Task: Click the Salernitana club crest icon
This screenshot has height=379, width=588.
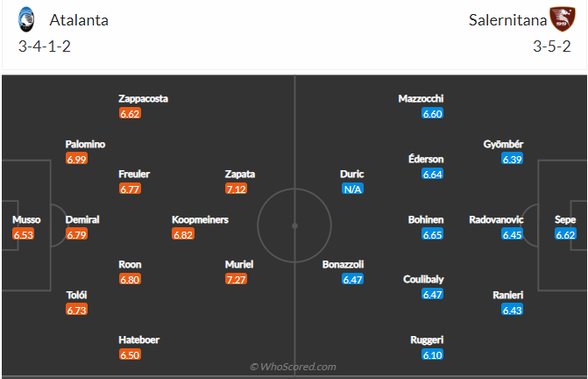Action: click(x=561, y=19)
